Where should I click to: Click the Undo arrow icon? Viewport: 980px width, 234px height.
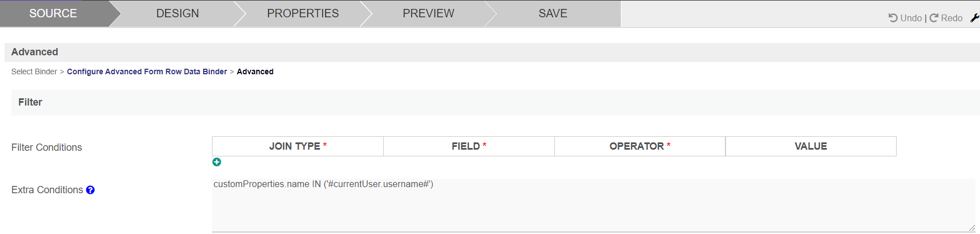point(893,18)
